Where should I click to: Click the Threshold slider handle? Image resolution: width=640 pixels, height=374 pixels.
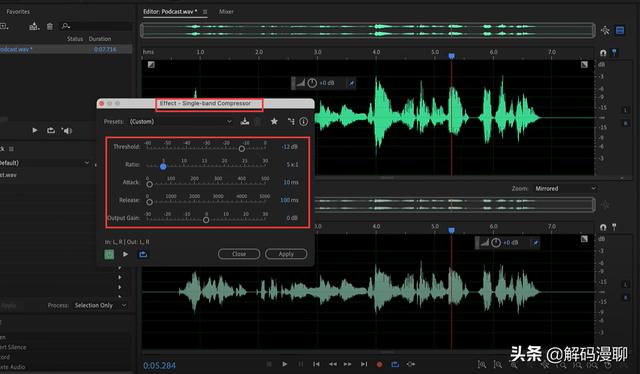(x=242, y=149)
